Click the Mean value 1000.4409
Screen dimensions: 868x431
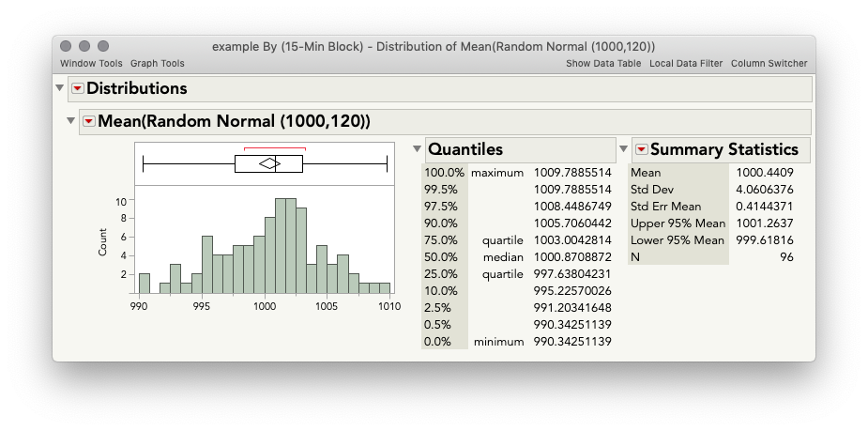point(765,173)
